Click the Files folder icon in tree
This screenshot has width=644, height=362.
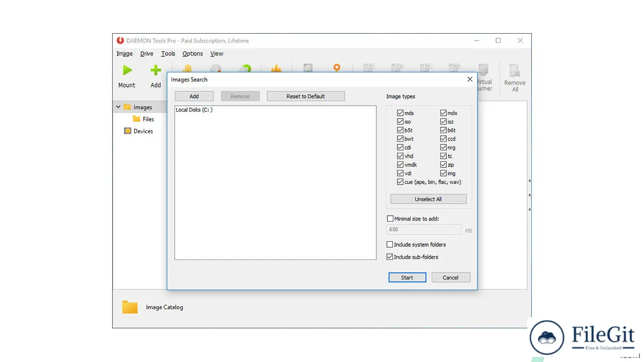pyautogui.click(x=136, y=119)
